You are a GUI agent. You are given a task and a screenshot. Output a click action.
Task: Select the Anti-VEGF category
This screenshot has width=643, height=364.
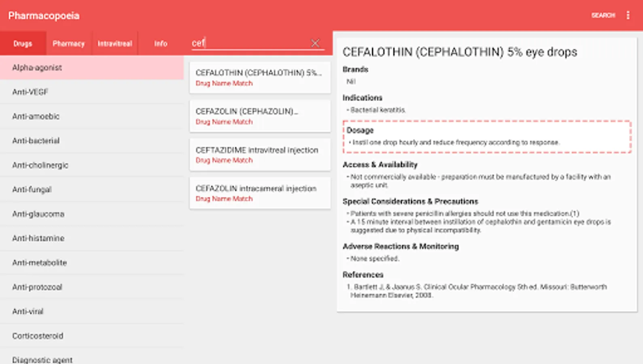pos(92,92)
